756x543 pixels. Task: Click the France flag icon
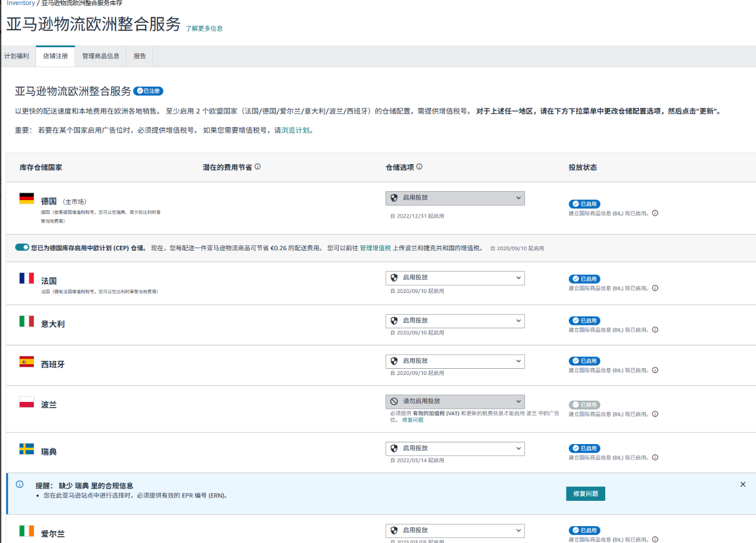[x=26, y=278]
